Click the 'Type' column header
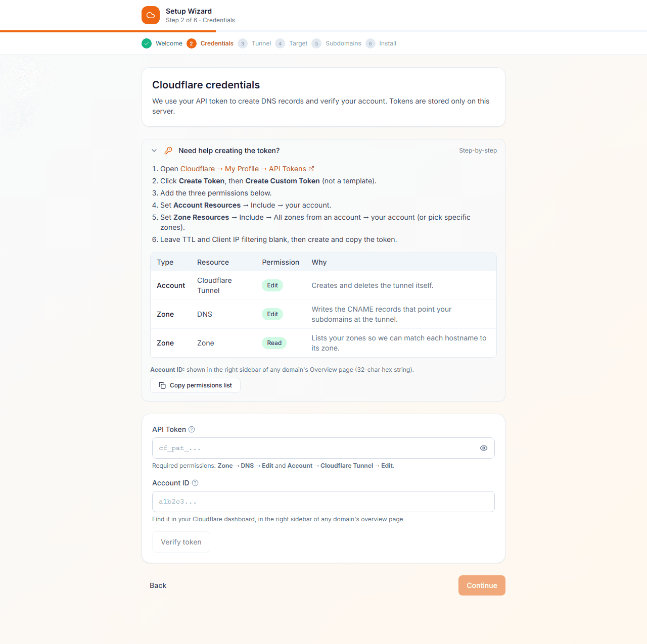The width and height of the screenshot is (647, 644). click(165, 262)
